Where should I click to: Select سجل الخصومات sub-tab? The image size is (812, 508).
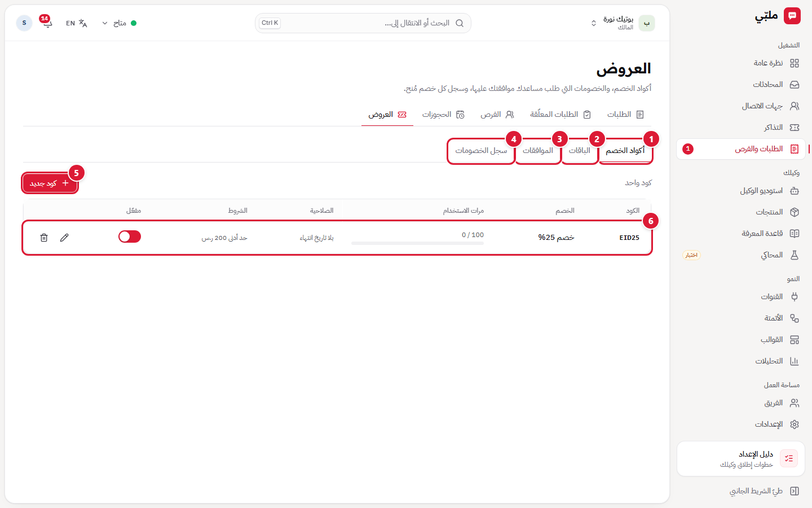(x=481, y=151)
